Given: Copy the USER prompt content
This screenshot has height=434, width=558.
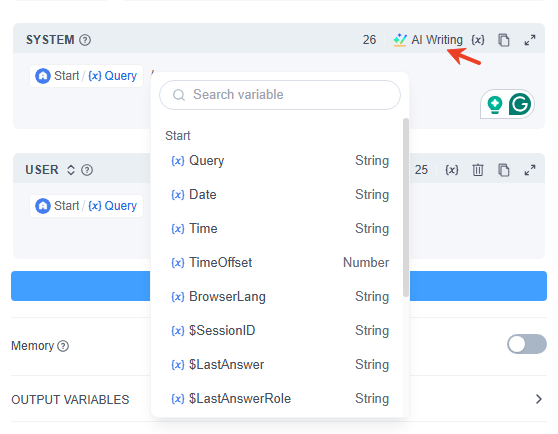Looking at the screenshot, I should coord(504,170).
